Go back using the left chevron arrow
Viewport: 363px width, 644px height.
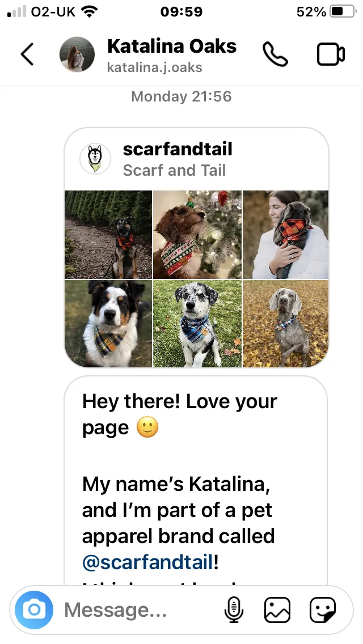point(27,54)
